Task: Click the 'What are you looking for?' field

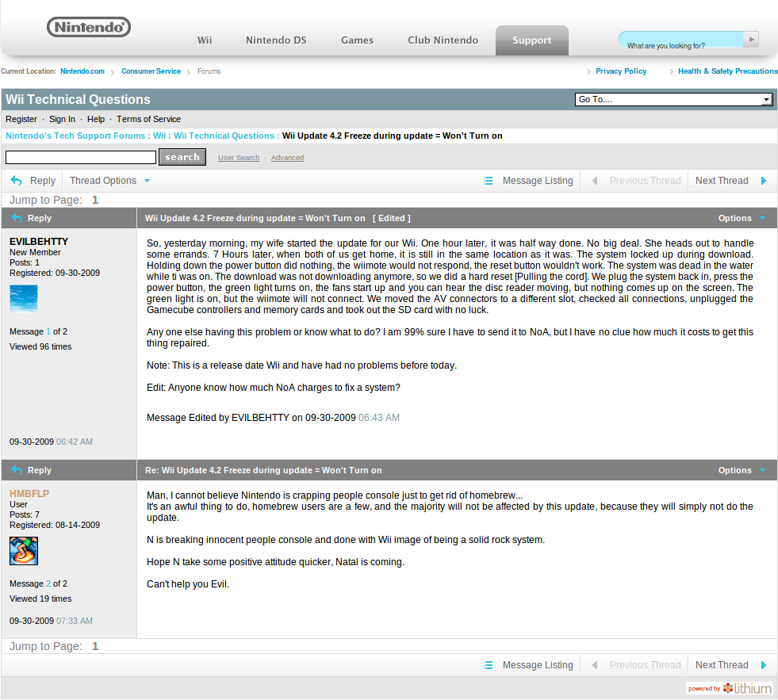Action: point(680,40)
